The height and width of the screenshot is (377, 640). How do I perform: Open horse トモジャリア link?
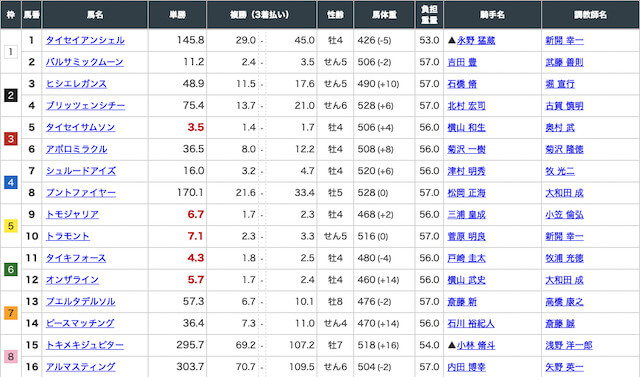(x=72, y=214)
